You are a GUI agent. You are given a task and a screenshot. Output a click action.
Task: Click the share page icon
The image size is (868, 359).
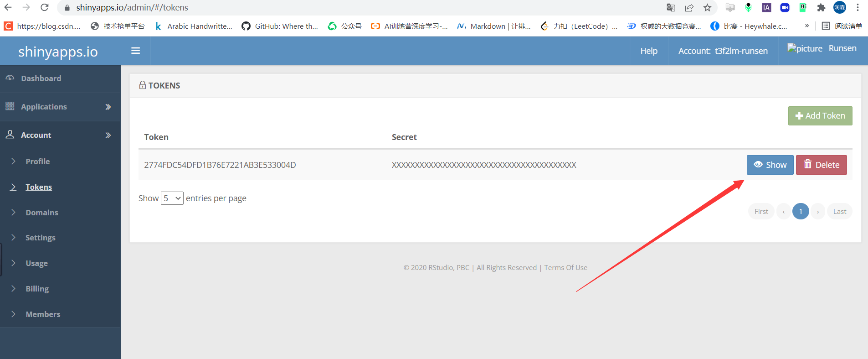pos(689,7)
